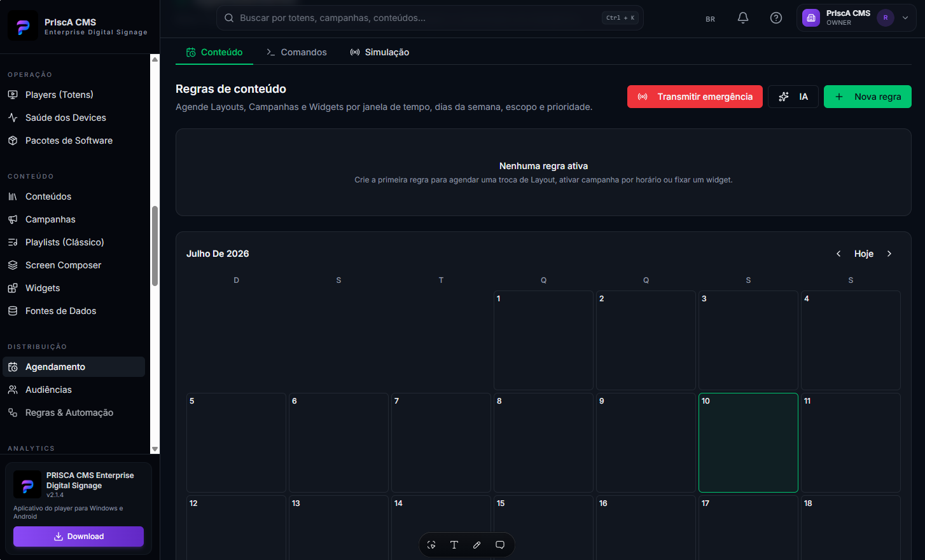The height and width of the screenshot is (560, 925).
Task: Click Widgets grid icon
Action: point(13,288)
